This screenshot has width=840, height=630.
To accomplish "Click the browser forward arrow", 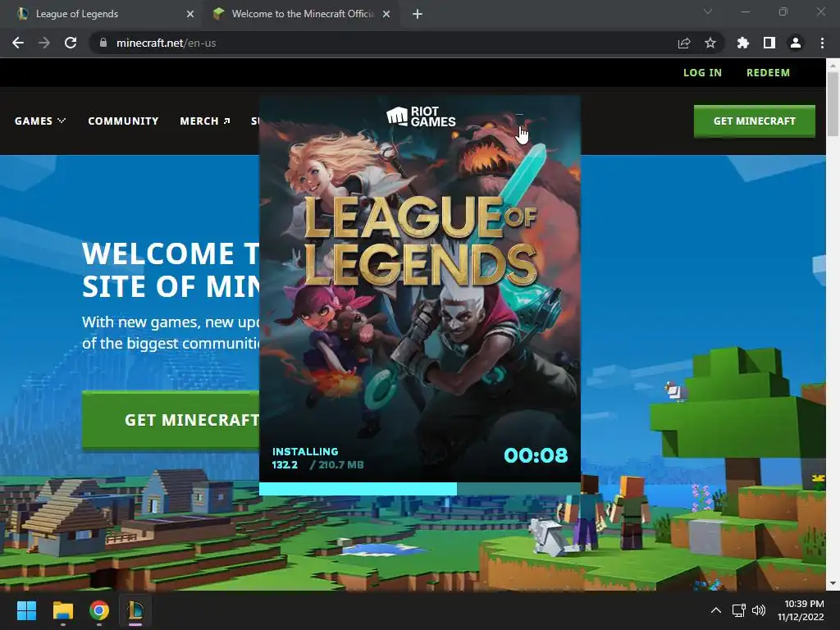I will coord(44,43).
